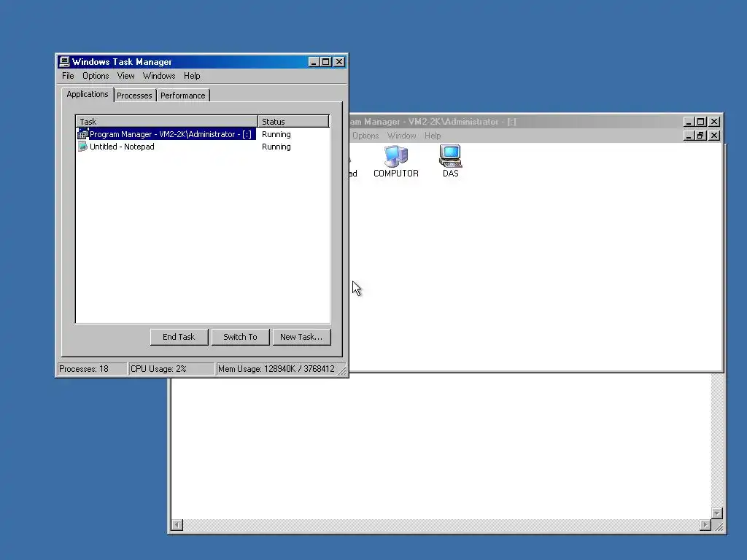
Task: Switch to the Processes tab
Action: point(134,96)
